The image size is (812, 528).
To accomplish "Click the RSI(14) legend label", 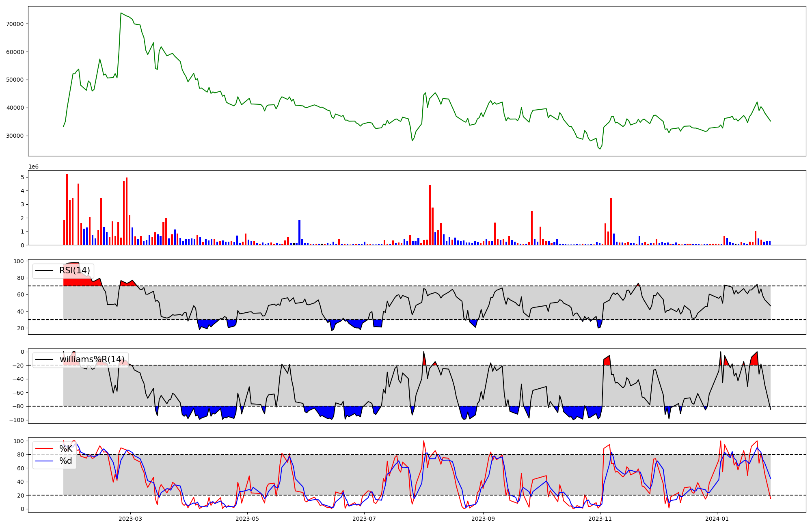I will coord(75,270).
